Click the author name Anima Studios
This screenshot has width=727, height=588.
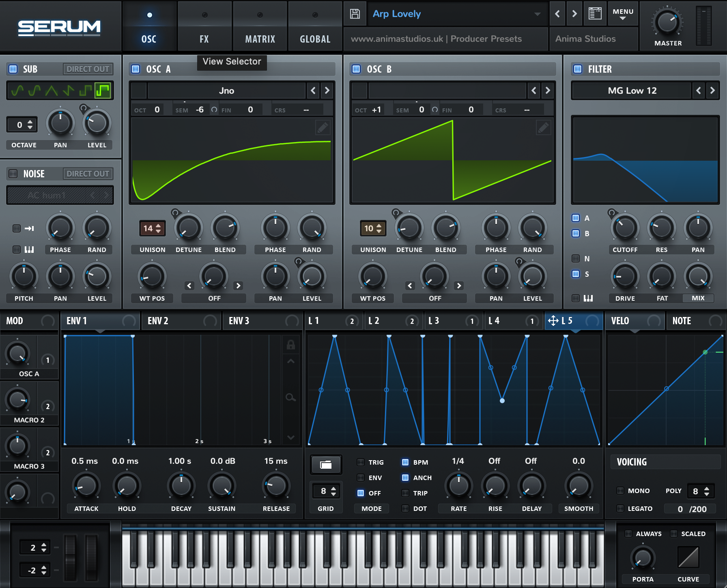coord(585,39)
